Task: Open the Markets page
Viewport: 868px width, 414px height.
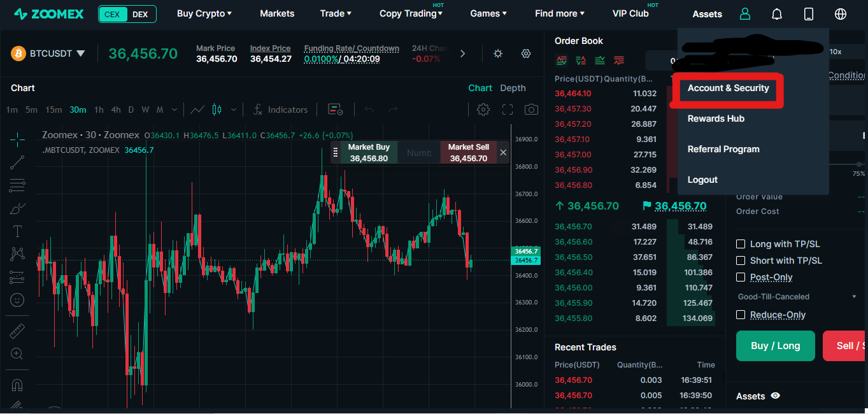Action: [277, 13]
